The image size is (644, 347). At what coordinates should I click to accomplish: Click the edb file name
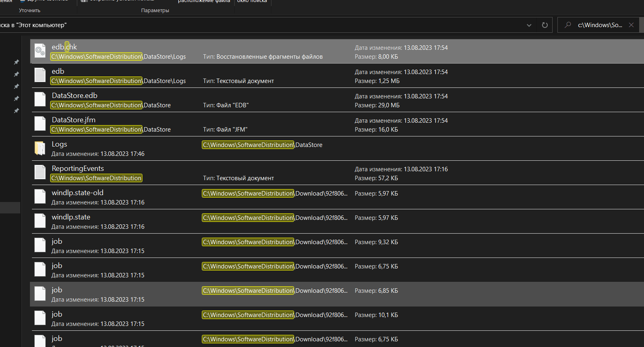click(58, 71)
